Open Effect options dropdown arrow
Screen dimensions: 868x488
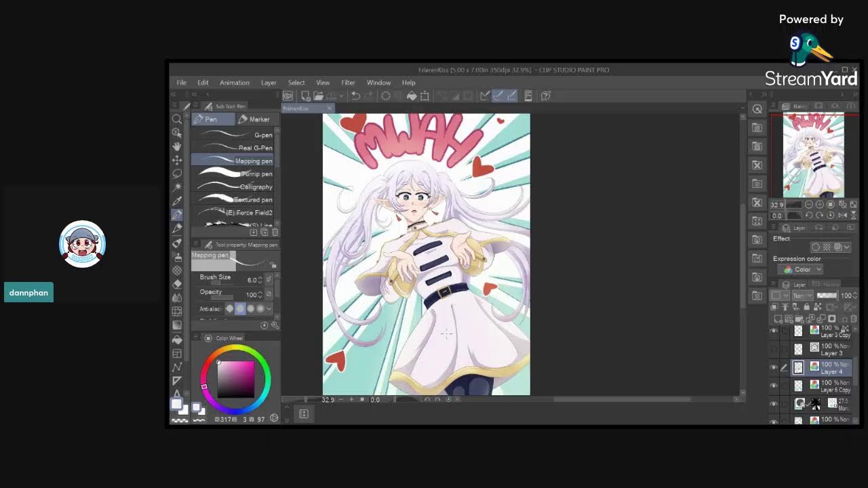click(x=848, y=247)
